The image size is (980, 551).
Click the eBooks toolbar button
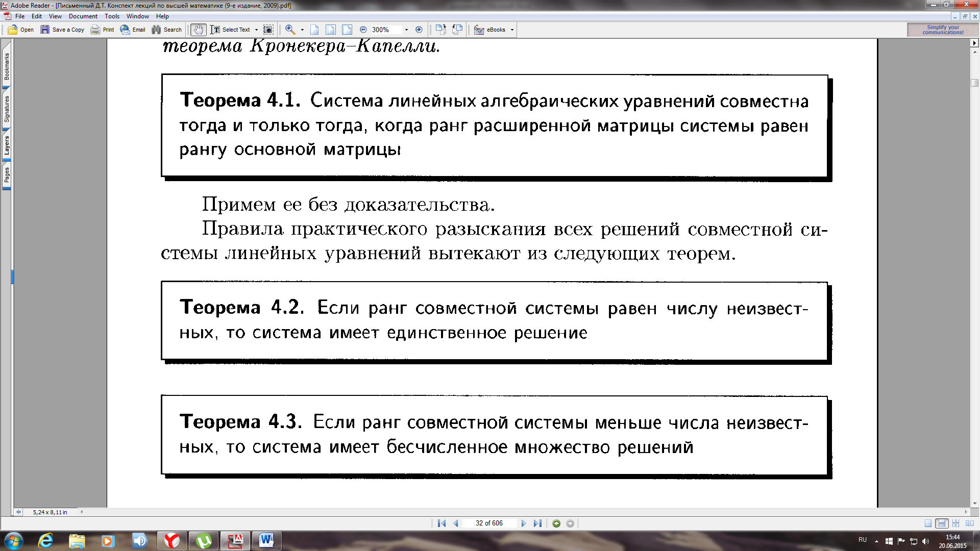pos(489,30)
